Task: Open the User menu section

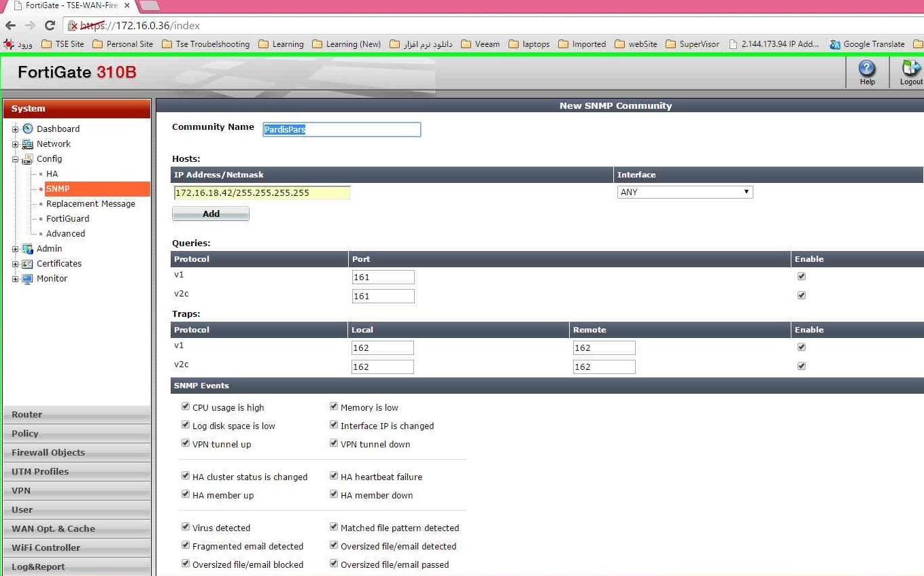Action: 77,509
